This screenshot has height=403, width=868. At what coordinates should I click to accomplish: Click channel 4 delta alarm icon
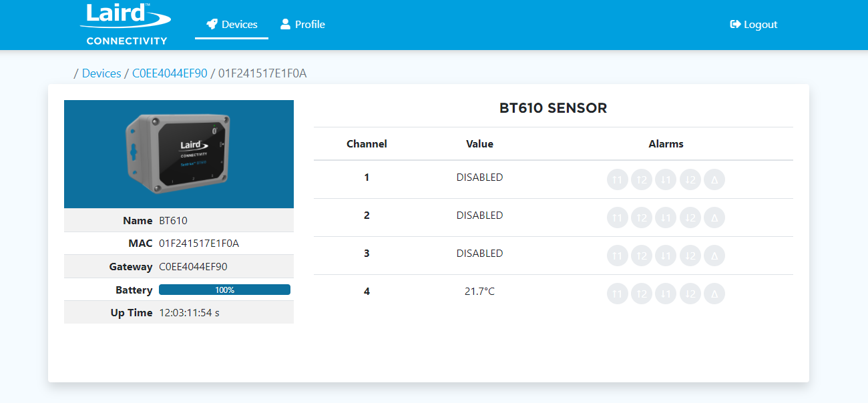pos(714,294)
